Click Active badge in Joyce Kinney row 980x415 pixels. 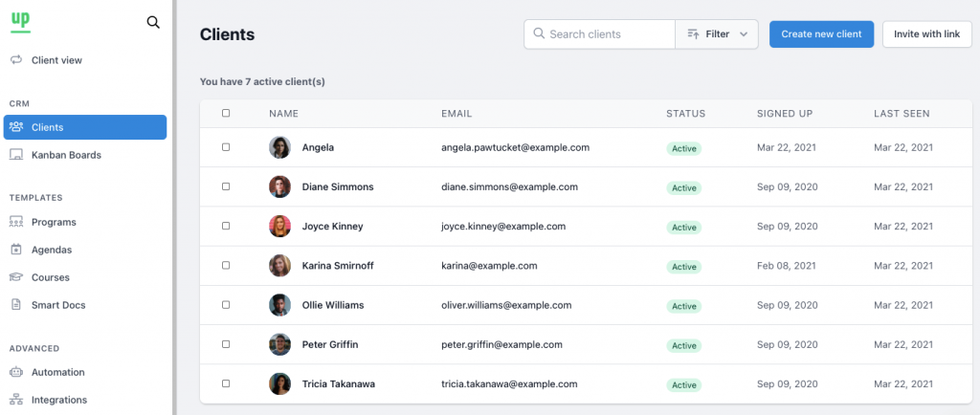pyautogui.click(x=683, y=228)
